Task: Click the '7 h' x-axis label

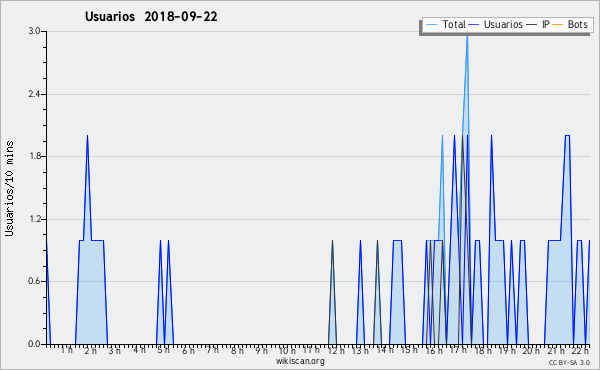Action: [x=212, y=350]
